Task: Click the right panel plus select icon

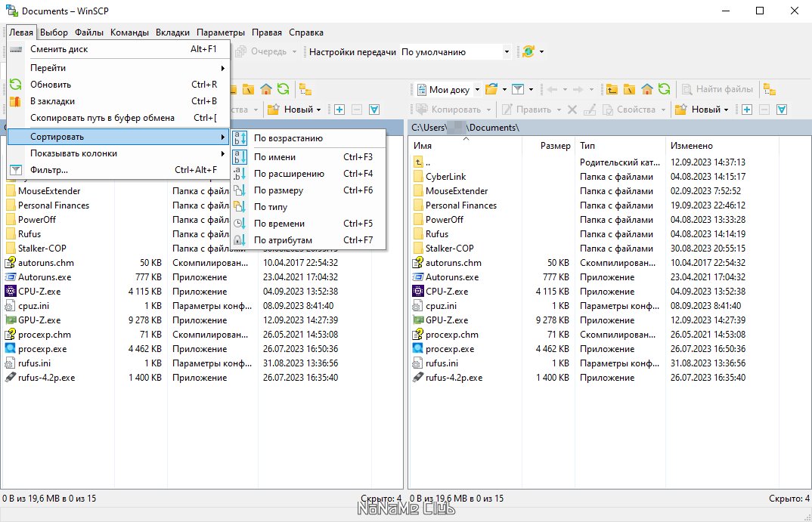Action: click(x=747, y=110)
